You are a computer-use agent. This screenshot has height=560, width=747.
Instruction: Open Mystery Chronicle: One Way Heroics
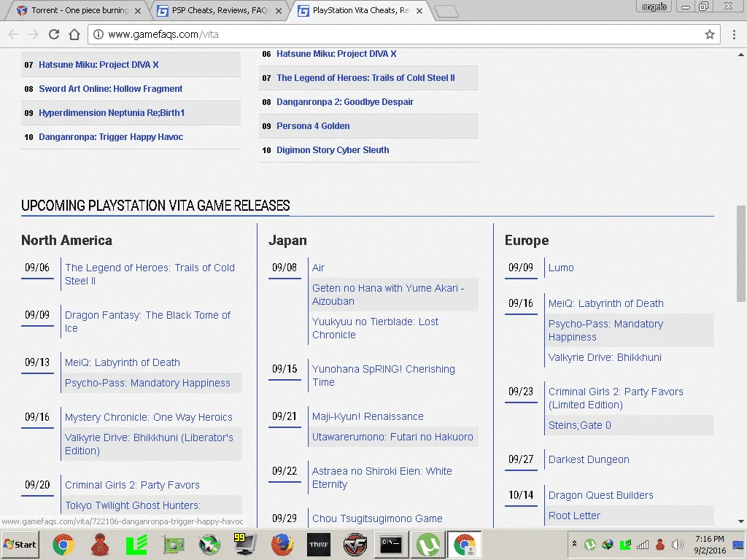pyautogui.click(x=149, y=417)
